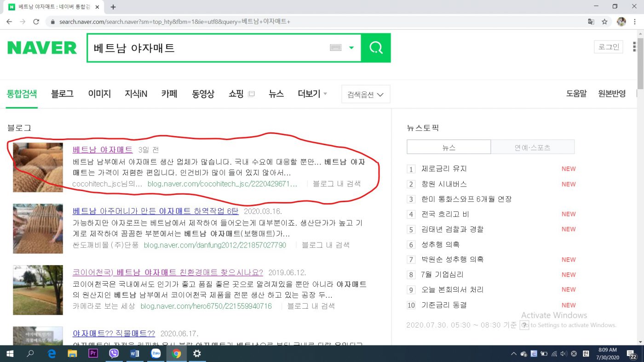Screen dimensions: 644x362
Task: Click news topic 전국 흐리고 비
Action: click(x=445, y=214)
